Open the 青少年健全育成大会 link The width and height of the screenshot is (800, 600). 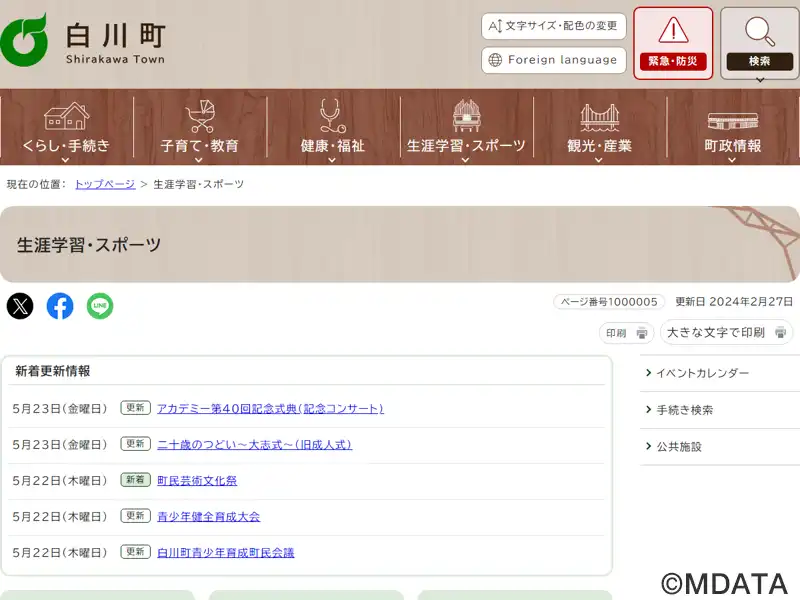(209, 516)
